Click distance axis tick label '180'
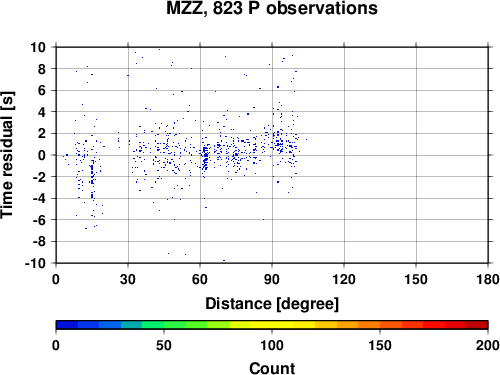 pyautogui.click(x=488, y=279)
